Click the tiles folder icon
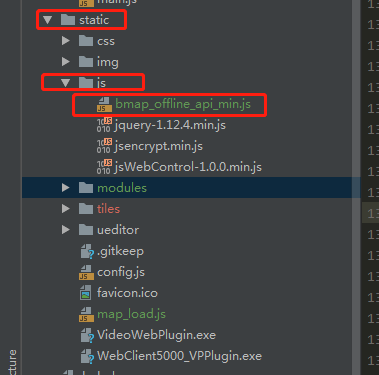379x375 pixels. pos(86,209)
